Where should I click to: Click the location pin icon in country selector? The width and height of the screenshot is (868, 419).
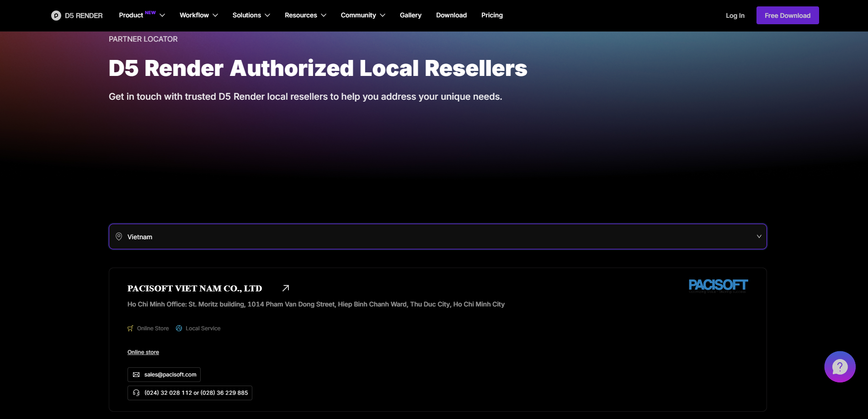(119, 236)
